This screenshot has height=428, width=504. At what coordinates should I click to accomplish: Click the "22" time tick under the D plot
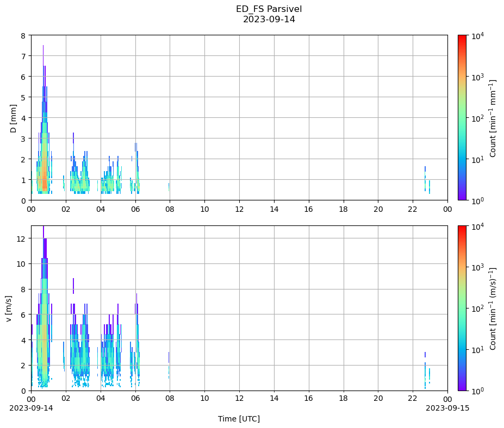coord(413,209)
